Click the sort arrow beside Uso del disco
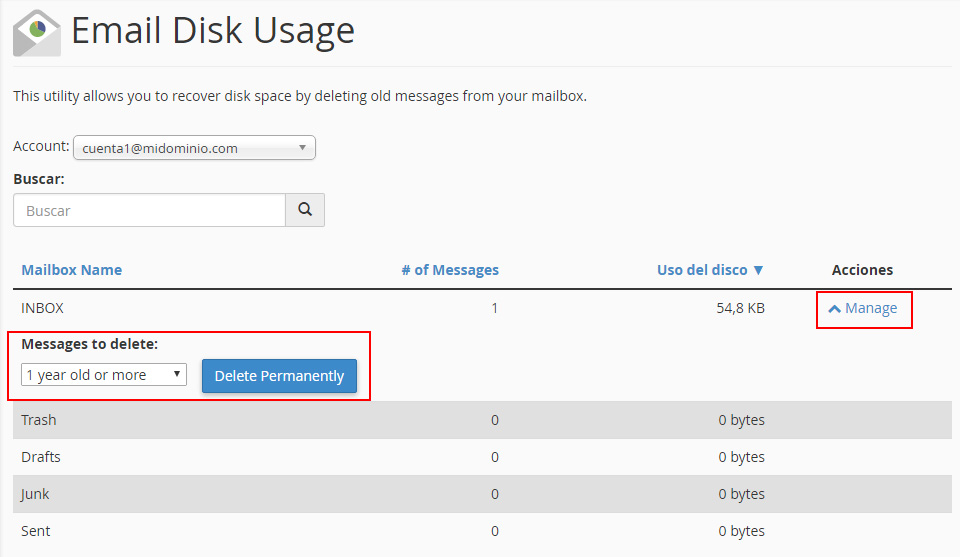Viewport: 960px width, 557px height. pyautogui.click(x=758, y=270)
